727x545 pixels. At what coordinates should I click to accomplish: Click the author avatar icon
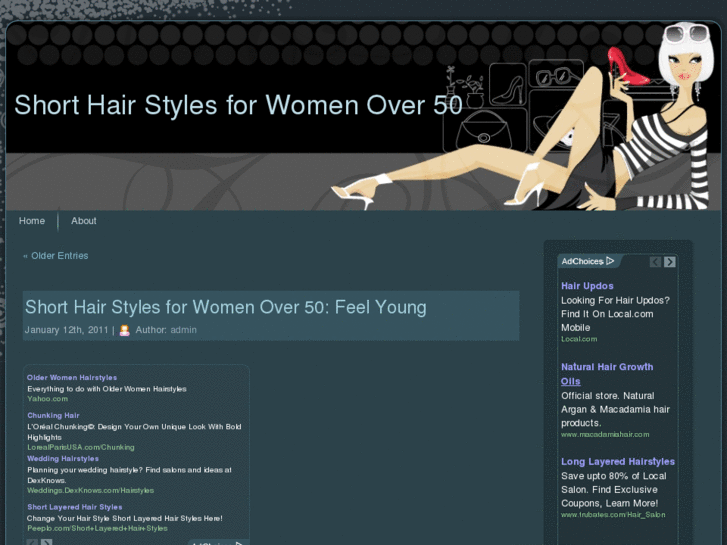(x=124, y=330)
